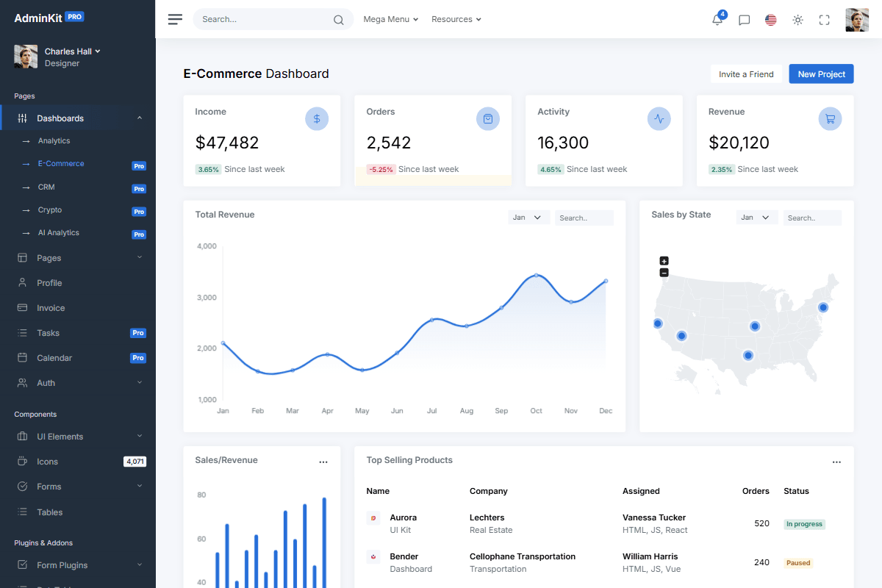Viewport: 882px width, 588px height.
Task: Click the Paused status badge
Action: pos(798,563)
